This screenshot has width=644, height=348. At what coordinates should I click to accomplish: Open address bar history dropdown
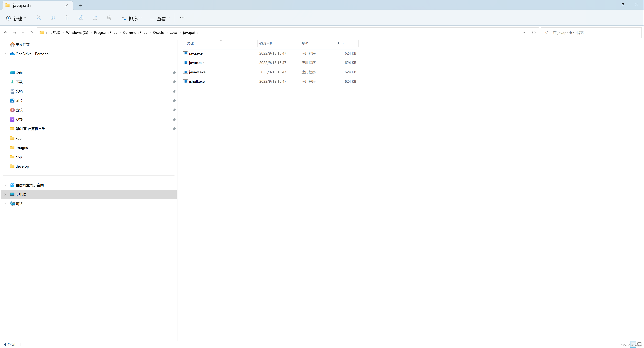(524, 33)
